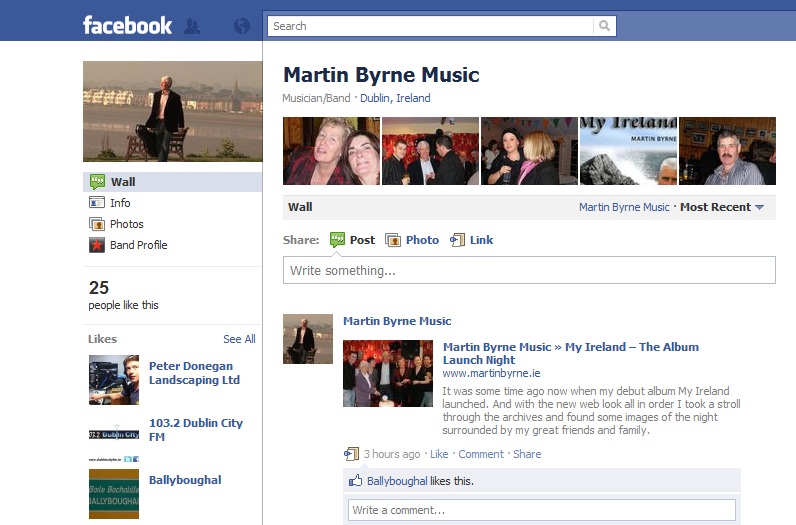Image resolution: width=796 pixels, height=525 pixels.
Task: Click Ballyboughal name in likes this line
Action: [x=397, y=481]
